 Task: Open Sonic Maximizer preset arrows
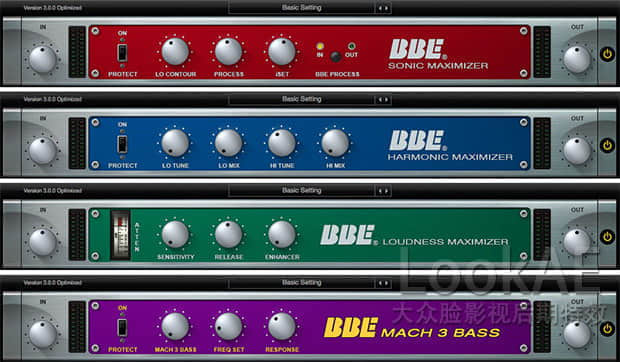[383, 8]
